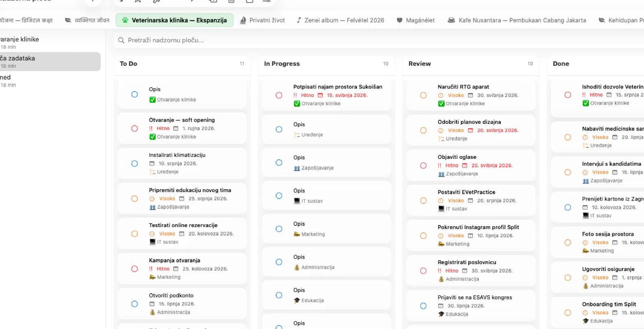Click Hitno exclamation icon on Objaviti oglase

pos(439,166)
